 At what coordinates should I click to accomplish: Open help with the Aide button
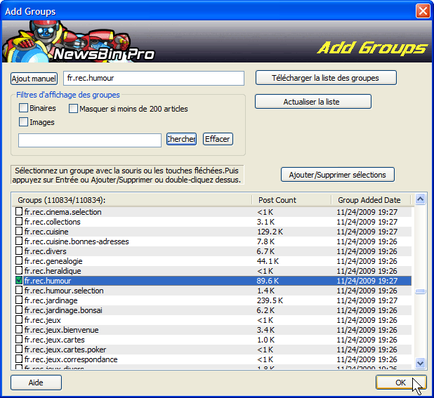pyautogui.click(x=36, y=382)
